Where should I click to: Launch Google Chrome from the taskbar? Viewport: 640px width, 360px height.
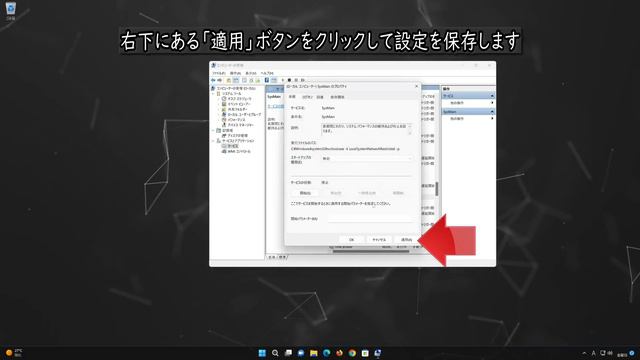pos(352,353)
